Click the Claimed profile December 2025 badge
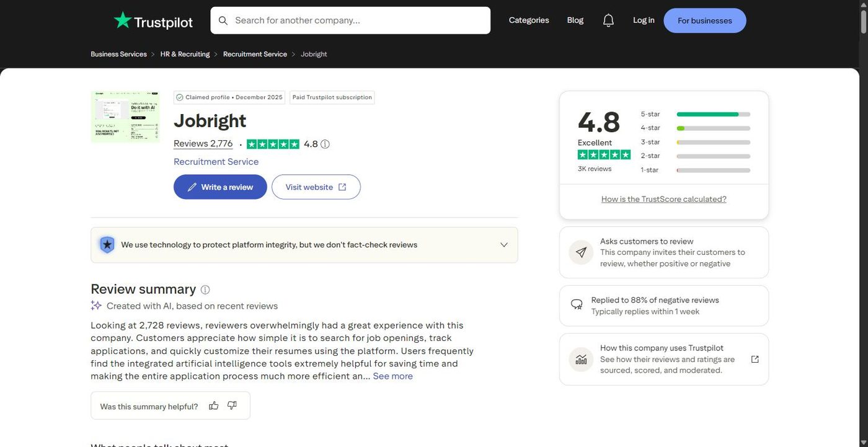The width and height of the screenshot is (868, 447). 229,97
